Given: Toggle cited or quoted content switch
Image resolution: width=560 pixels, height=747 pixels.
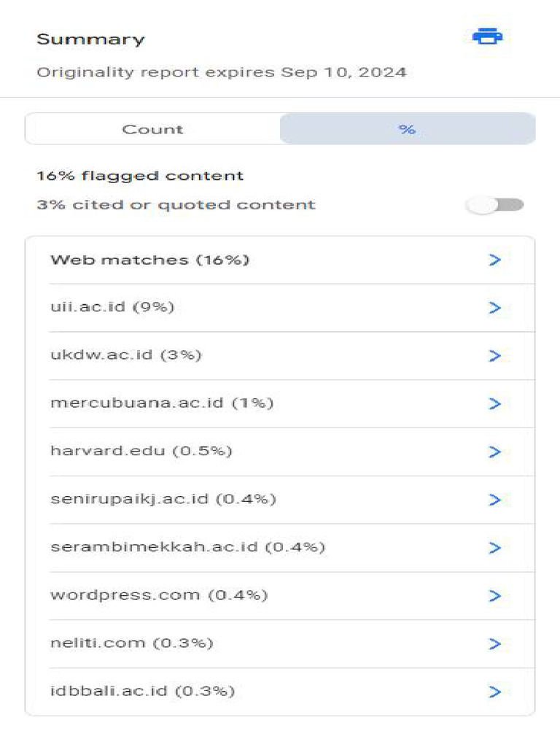Looking at the screenshot, I should click(x=495, y=205).
